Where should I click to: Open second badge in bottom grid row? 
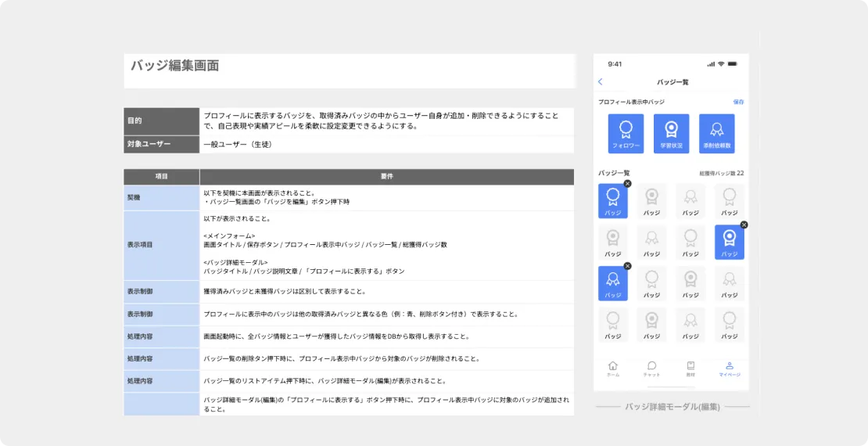(651, 325)
